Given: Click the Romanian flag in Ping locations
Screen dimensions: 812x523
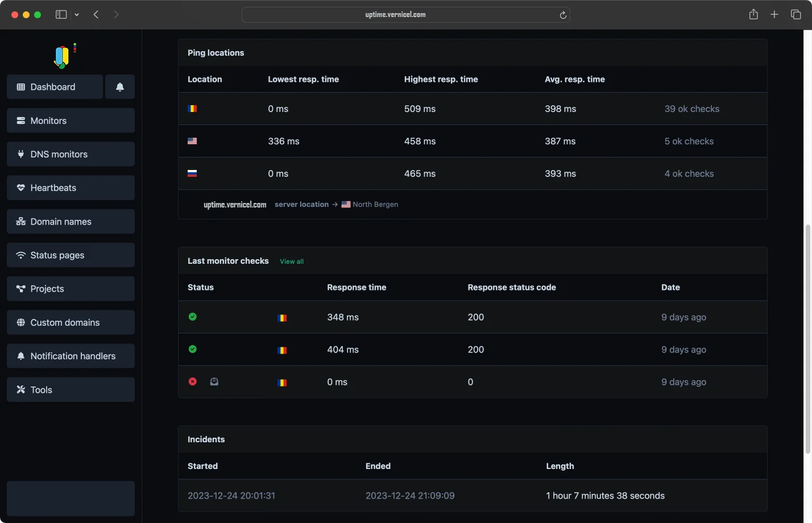Looking at the screenshot, I should point(192,108).
